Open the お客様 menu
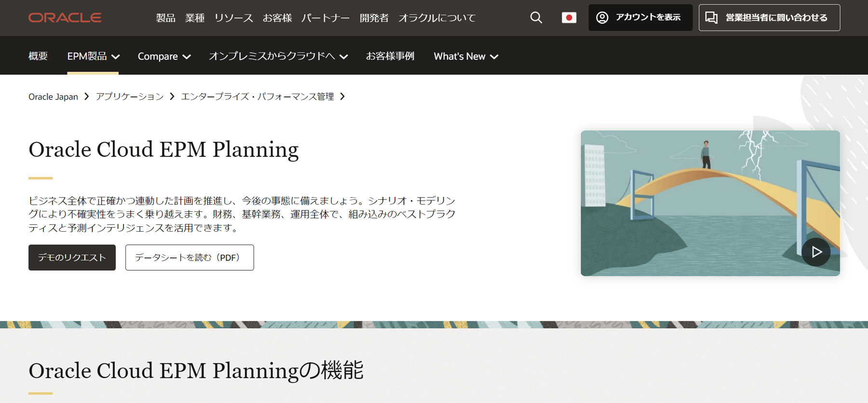This screenshot has width=868, height=403. pyautogui.click(x=277, y=18)
